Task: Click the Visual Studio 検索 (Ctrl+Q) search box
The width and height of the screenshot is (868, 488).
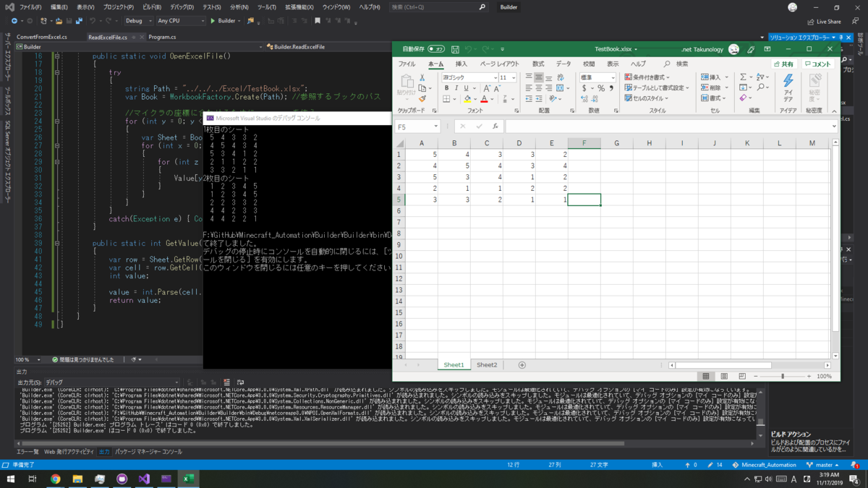Action: 438,7
